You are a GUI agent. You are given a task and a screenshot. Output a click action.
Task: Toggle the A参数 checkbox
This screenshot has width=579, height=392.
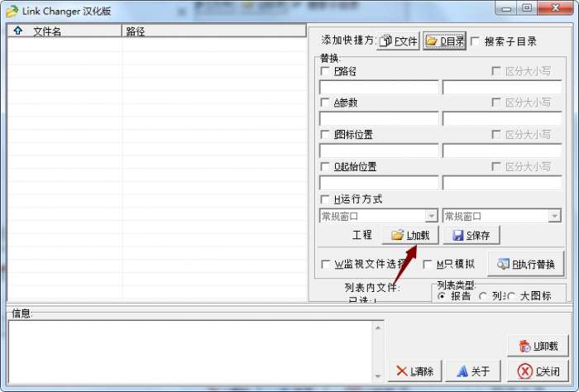pos(325,103)
